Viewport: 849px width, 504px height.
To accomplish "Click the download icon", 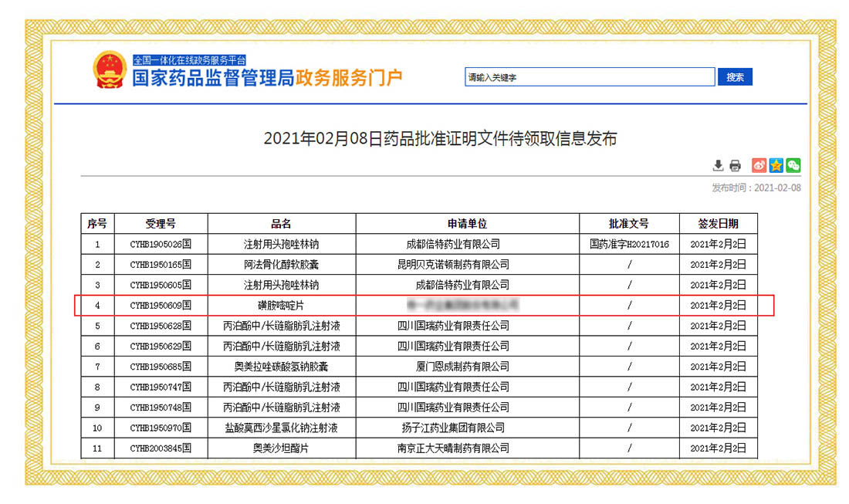I will pyautogui.click(x=718, y=165).
